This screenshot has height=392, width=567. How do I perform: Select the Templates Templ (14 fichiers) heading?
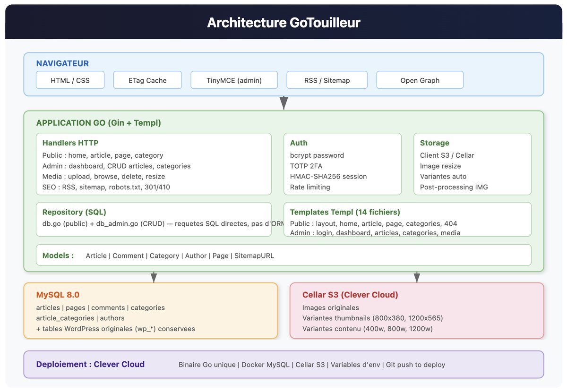pyautogui.click(x=345, y=212)
